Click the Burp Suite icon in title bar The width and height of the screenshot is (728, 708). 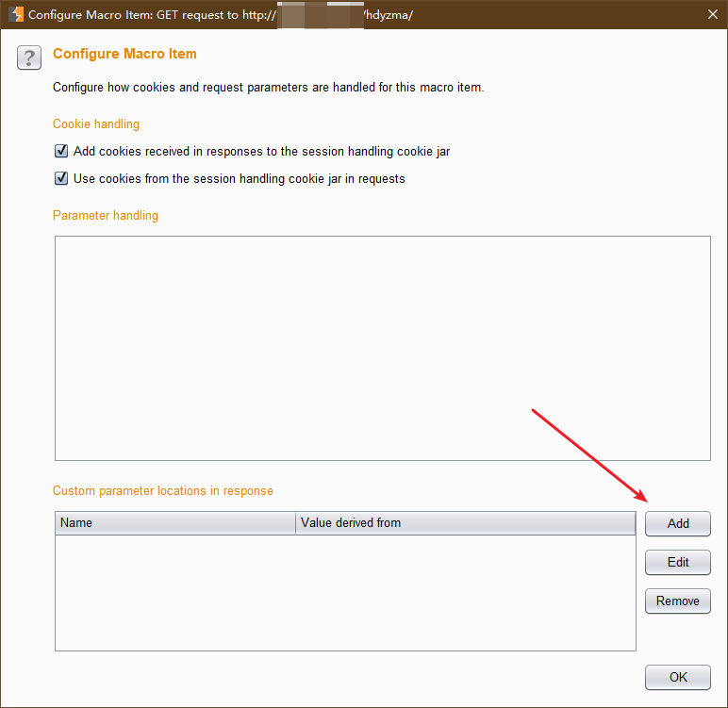coord(15,14)
